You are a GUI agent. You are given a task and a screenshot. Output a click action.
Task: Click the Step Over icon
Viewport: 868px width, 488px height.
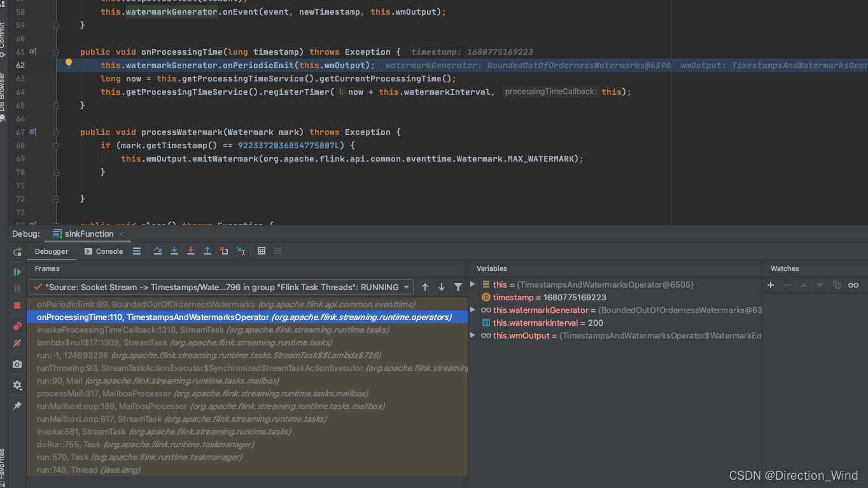(158, 251)
